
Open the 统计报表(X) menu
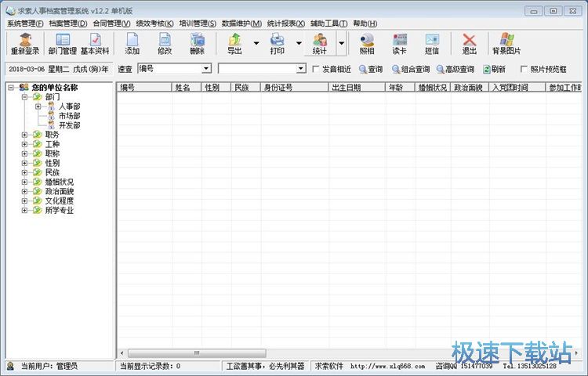click(285, 23)
